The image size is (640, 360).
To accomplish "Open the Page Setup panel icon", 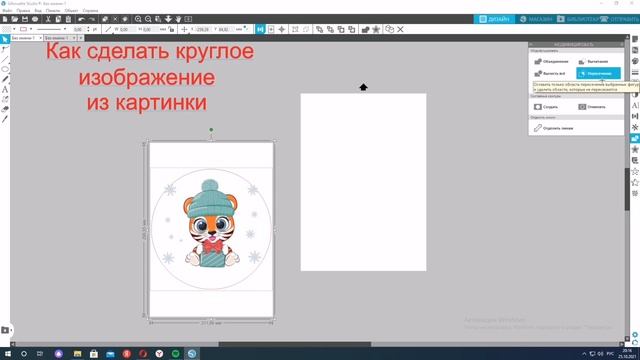I will click(635, 39).
